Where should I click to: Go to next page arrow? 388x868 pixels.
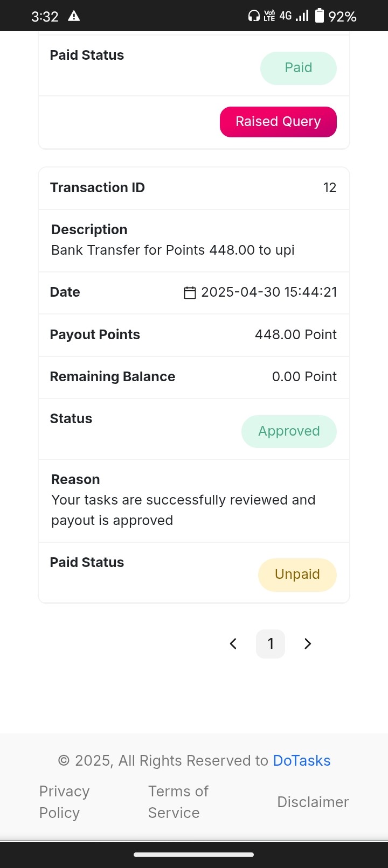308,643
